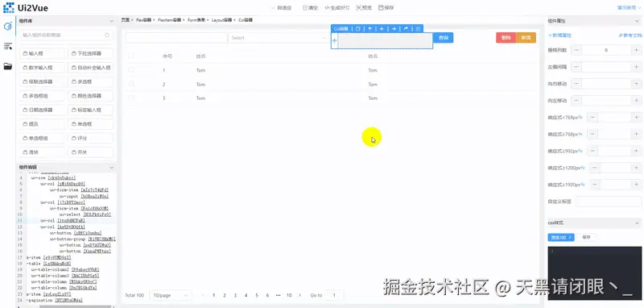This screenshot has height=308, width=644.
Task: Open the 参考文档 link
Action: pyautogui.click(x=630, y=35)
